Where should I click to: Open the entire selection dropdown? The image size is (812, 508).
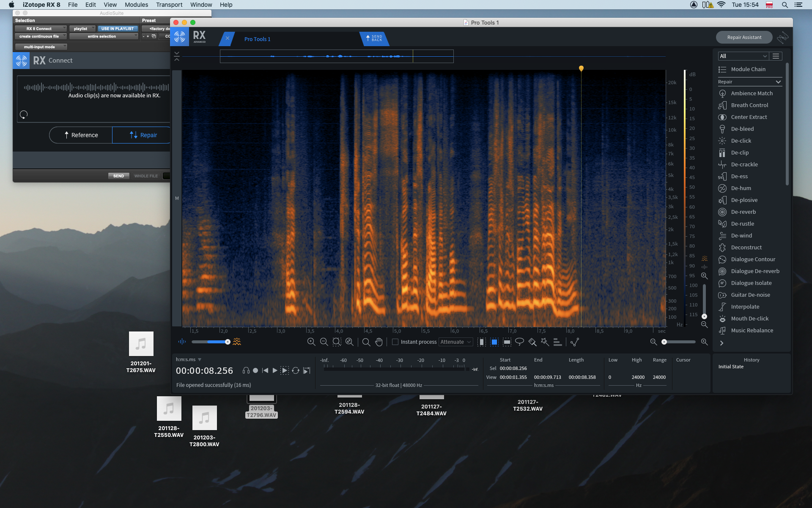[x=104, y=36]
